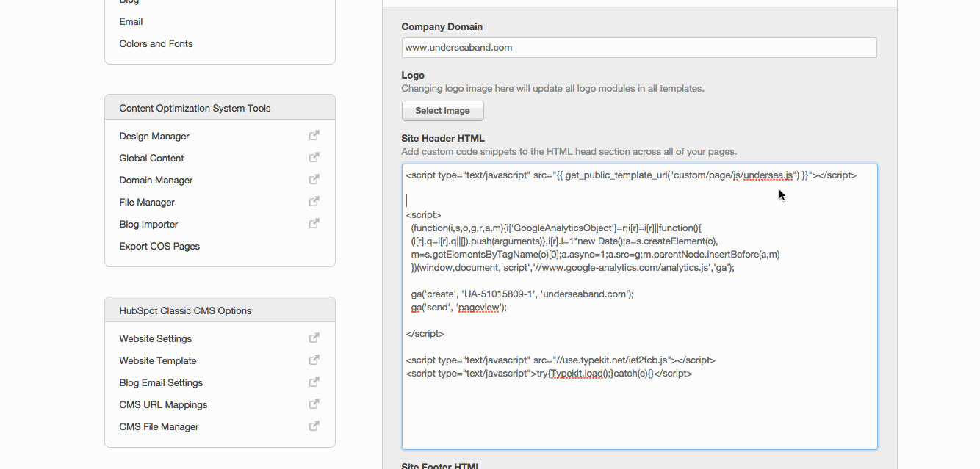The image size is (980, 469).
Task: Click external link icon beside Website Settings
Action: pyautogui.click(x=314, y=338)
